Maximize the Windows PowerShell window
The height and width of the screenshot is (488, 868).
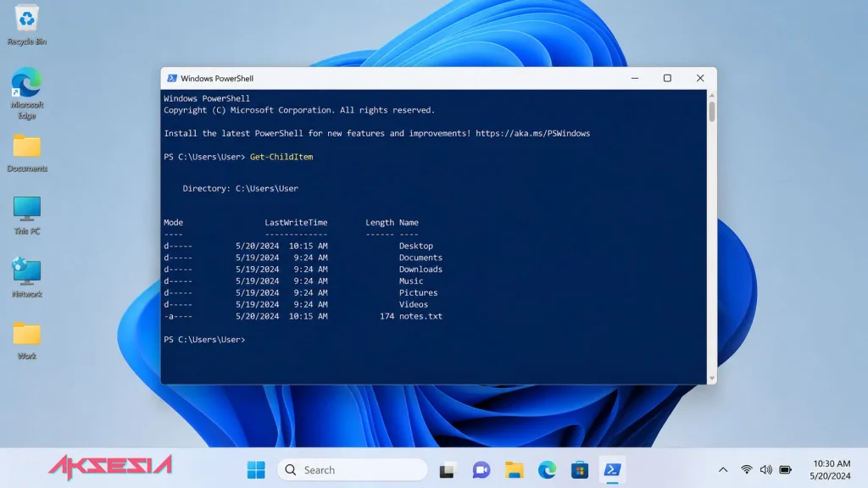click(667, 79)
